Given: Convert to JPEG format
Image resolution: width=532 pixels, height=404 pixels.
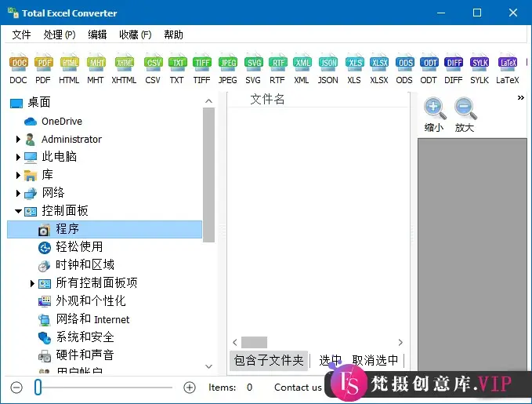Looking at the screenshot, I should coord(228,68).
